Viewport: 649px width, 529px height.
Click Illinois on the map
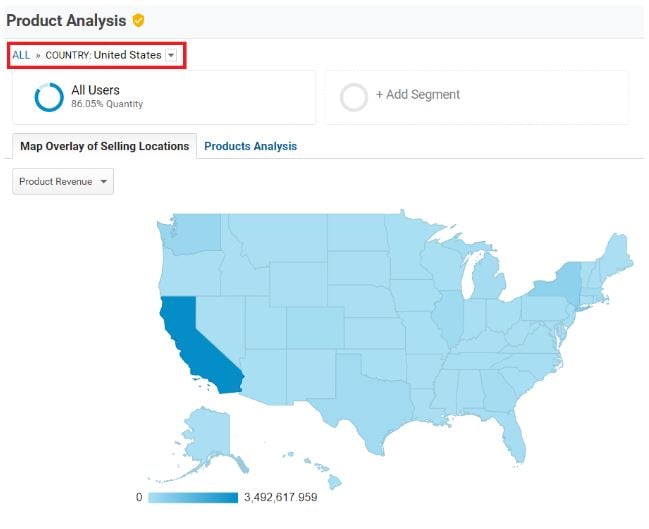[x=448, y=320]
